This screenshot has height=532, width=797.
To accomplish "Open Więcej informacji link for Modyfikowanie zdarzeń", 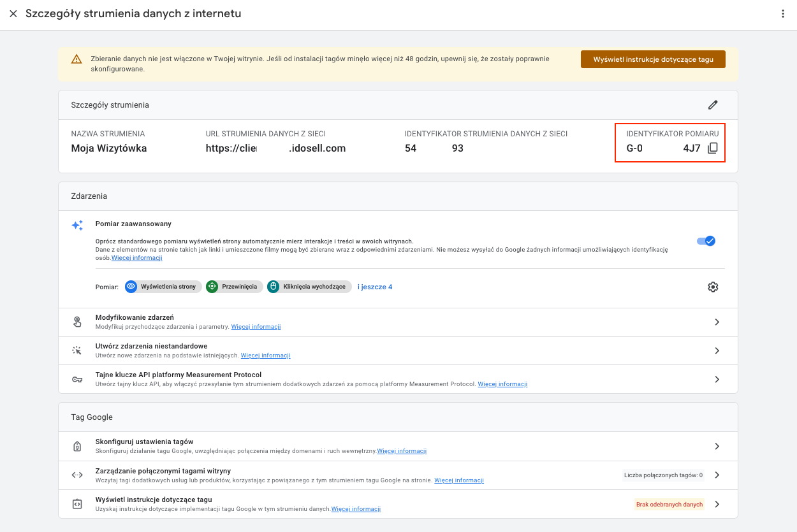I will [x=256, y=327].
